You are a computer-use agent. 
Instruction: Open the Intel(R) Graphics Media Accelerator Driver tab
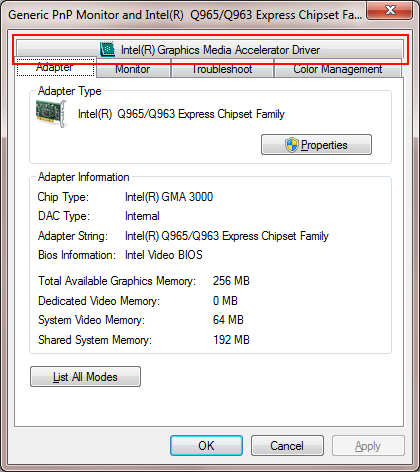click(x=210, y=49)
